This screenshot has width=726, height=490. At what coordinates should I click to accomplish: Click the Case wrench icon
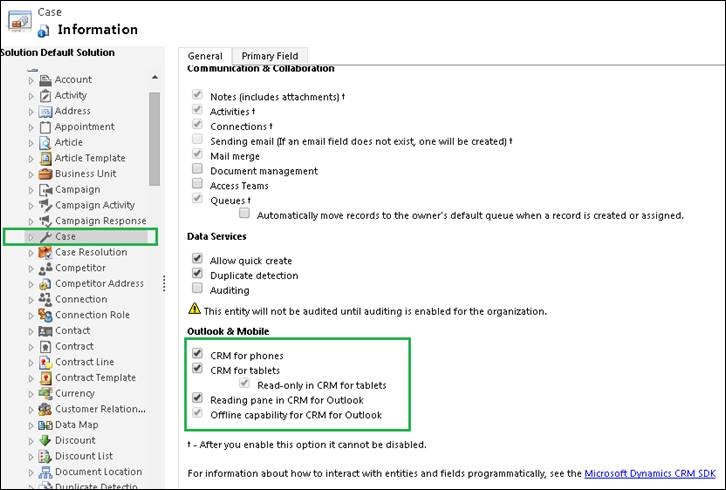pyautogui.click(x=45, y=237)
